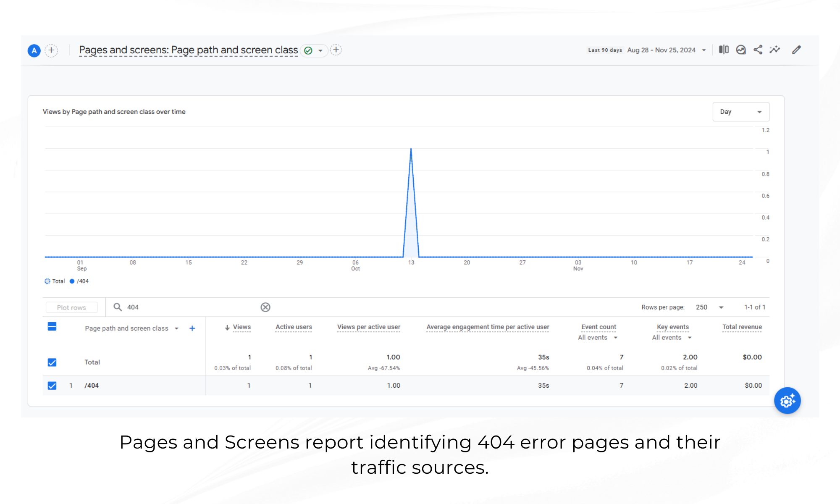This screenshot has height=504, width=840.
Task: Open the share report icon
Action: click(x=758, y=50)
